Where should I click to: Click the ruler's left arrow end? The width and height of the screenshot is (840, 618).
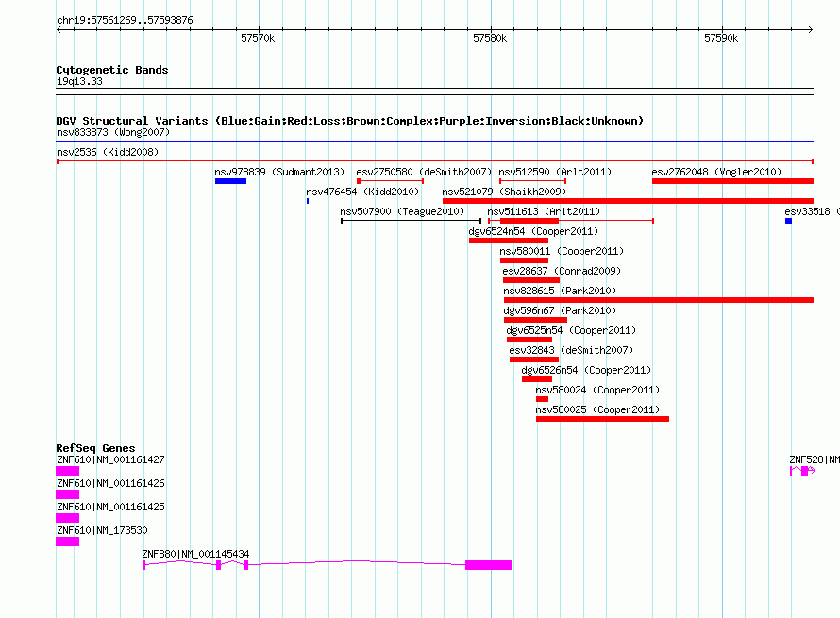[x=59, y=29]
